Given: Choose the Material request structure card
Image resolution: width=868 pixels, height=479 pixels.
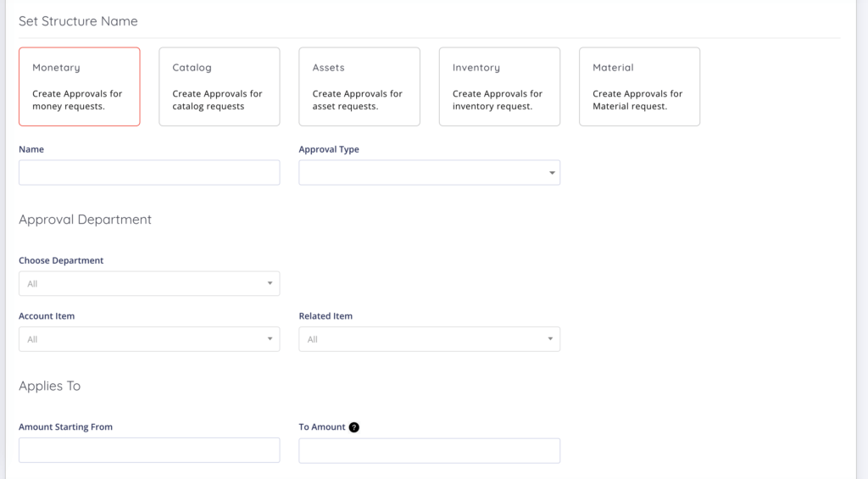Looking at the screenshot, I should click(639, 86).
